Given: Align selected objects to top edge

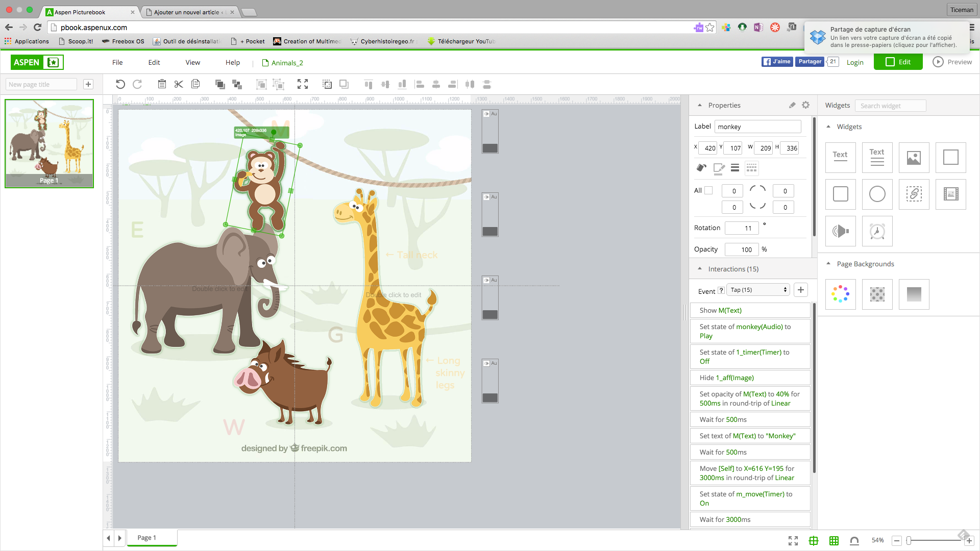Looking at the screenshot, I should [369, 84].
